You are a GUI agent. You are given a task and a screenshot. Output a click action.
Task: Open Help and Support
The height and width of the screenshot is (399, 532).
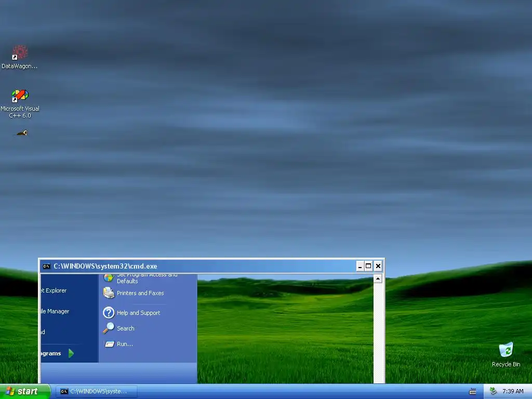(131, 312)
